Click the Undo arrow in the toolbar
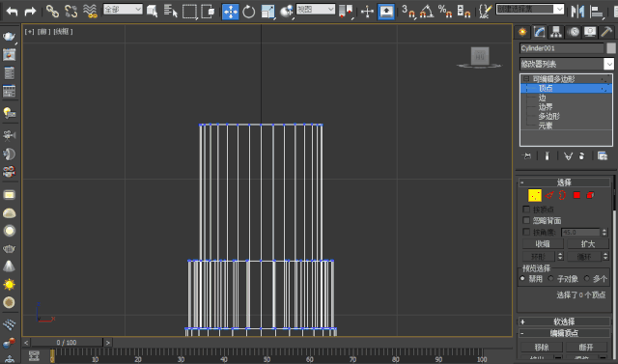 [x=13, y=11]
